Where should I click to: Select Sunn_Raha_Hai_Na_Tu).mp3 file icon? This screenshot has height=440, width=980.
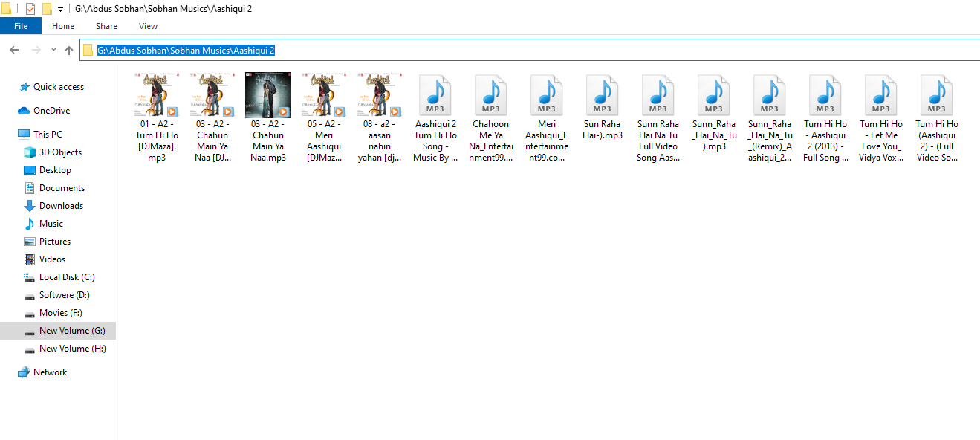[x=714, y=94]
